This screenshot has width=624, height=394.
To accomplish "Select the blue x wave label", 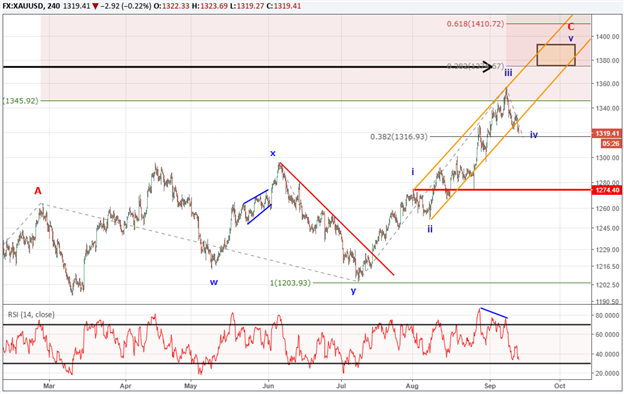I will [273, 153].
